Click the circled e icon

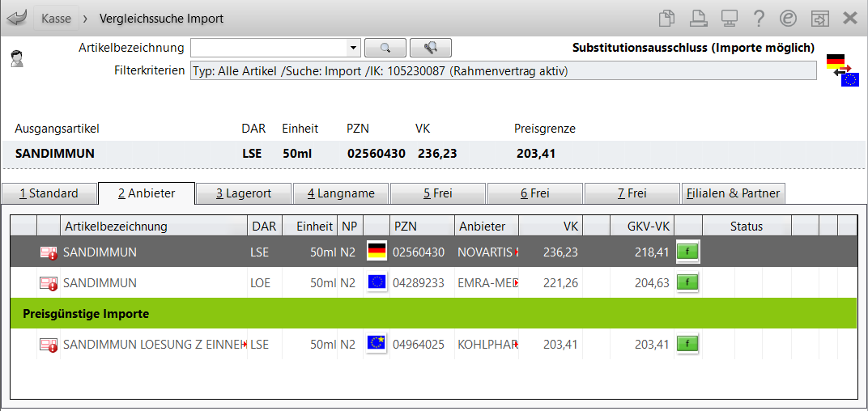point(788,19)
